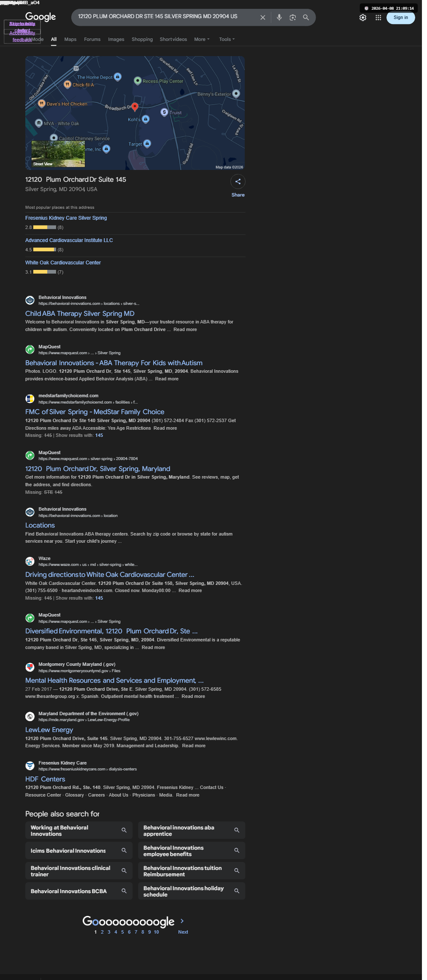Open the Street View thumbnail

58,154
